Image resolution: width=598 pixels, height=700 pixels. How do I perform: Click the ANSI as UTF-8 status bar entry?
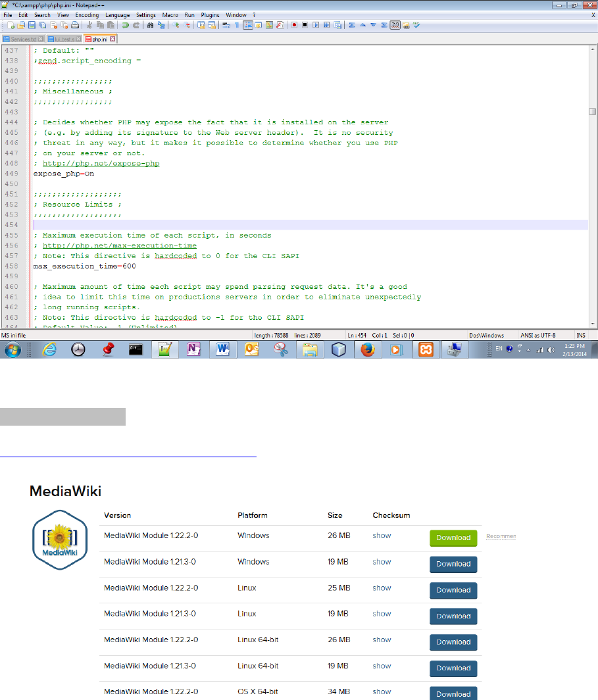click(x=537, y=336)
